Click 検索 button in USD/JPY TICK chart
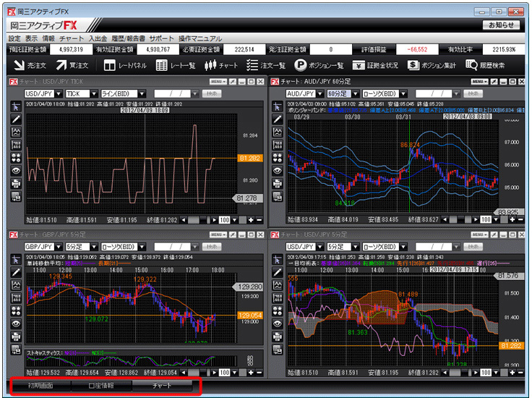The image size is (532, 398). point(212,94)
